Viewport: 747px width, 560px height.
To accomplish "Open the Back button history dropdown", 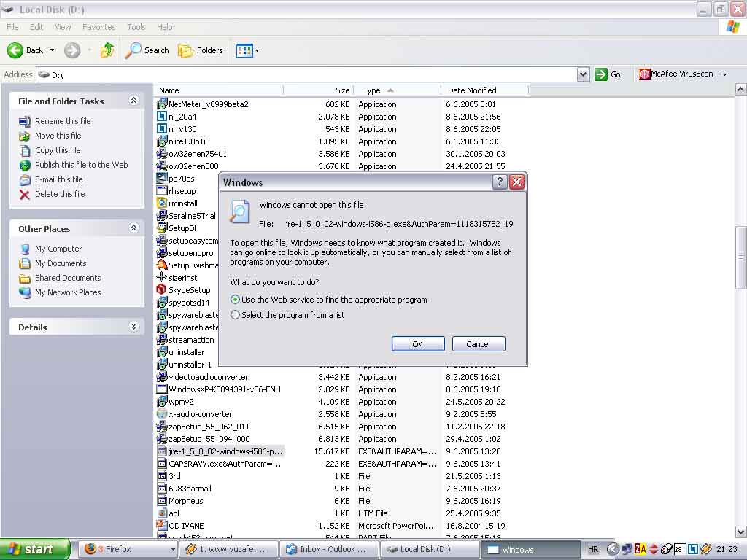I will point(52,50).
